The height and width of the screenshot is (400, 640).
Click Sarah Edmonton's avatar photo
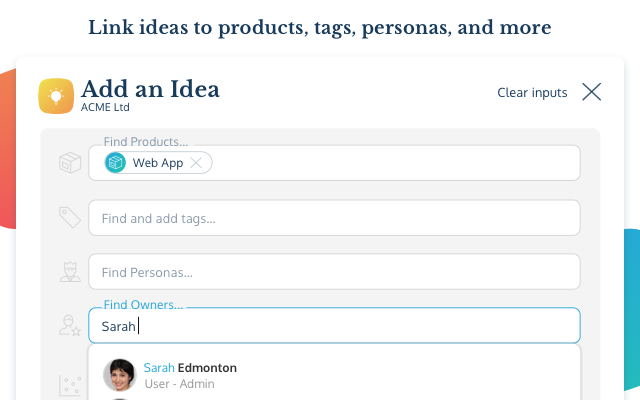[120, 375]
